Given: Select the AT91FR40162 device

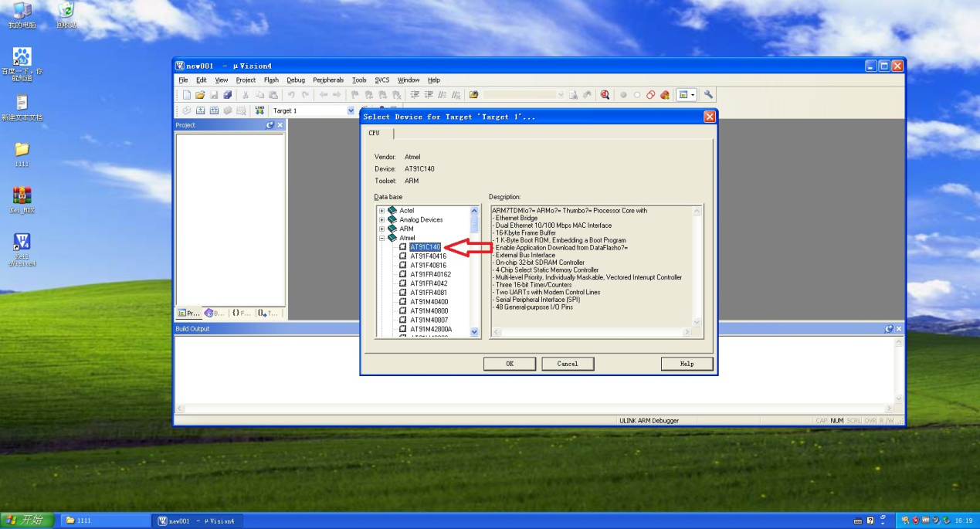Looking at the screenshot, I should (430, 274).
